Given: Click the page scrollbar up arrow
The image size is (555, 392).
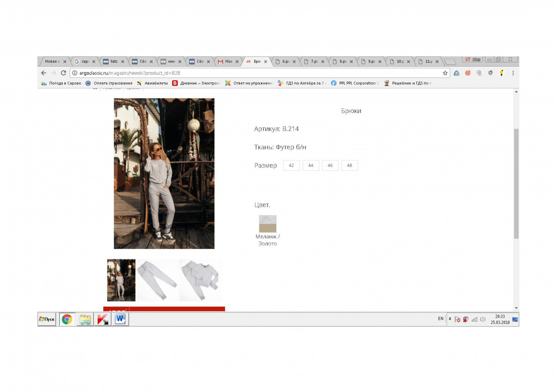Looking at the screenshot, I should tap(516, 91).
